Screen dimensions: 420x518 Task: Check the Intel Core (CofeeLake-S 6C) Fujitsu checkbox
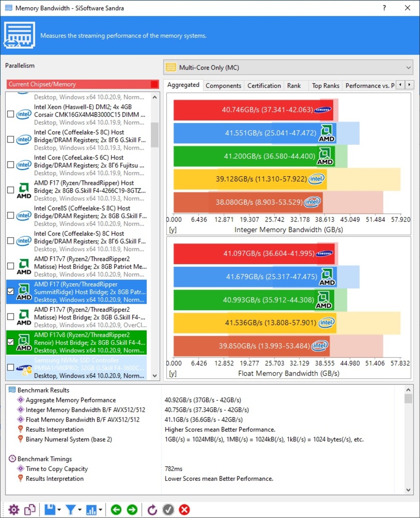[11, 165]
